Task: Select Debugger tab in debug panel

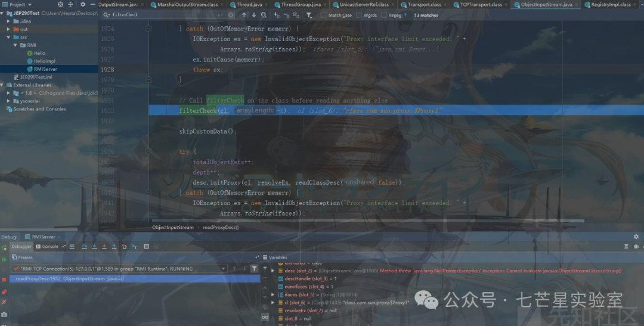Action: 21,247
